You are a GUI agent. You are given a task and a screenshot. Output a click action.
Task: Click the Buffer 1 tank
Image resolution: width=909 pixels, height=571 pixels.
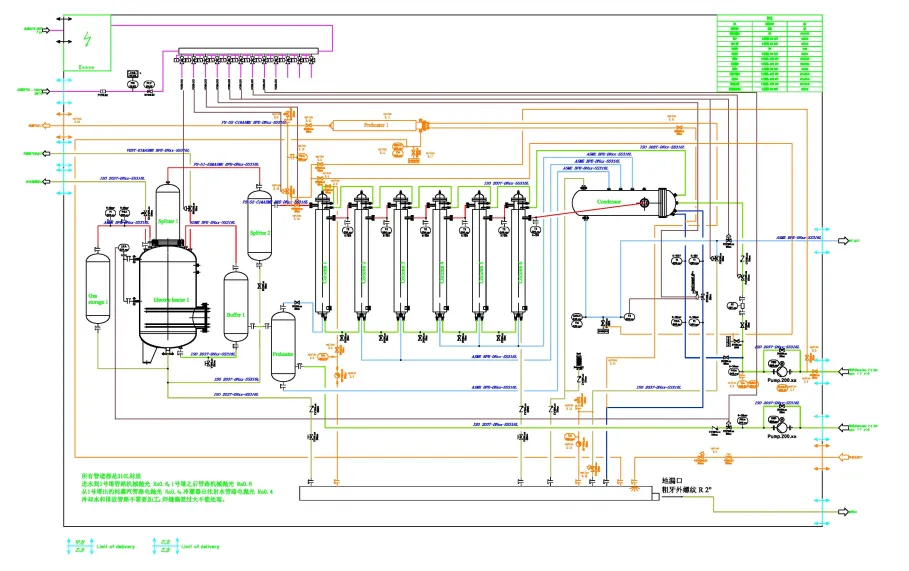[x=236, y=303]
